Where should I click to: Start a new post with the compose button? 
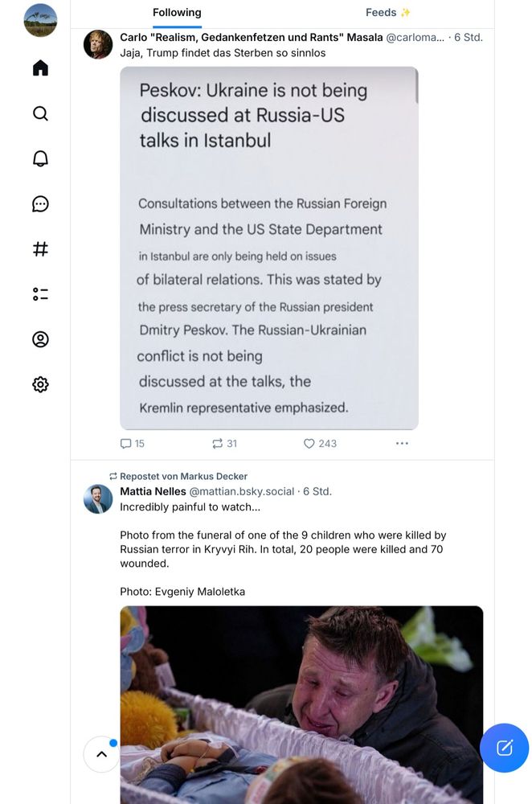tap(504, 748)
